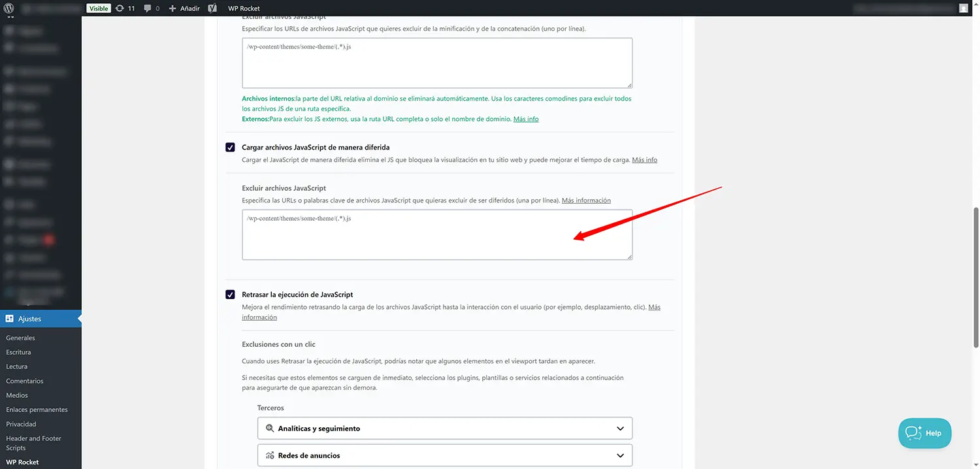Select Enlaces permanentes in the Ajustes submenu

coord(39,409)
